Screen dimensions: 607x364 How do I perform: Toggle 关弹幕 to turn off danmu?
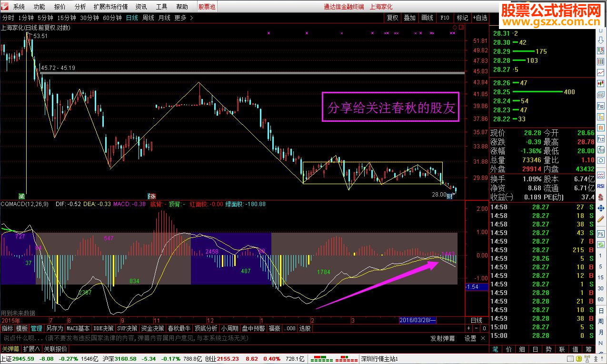pyautogui.click(x=11, y=349)
